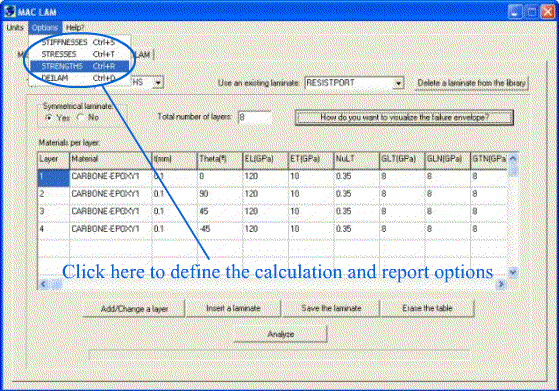The height and width of the screenshot is (391, 559).
Task: Click horizontal scrollbar left arrow
Action: (43, 284)
